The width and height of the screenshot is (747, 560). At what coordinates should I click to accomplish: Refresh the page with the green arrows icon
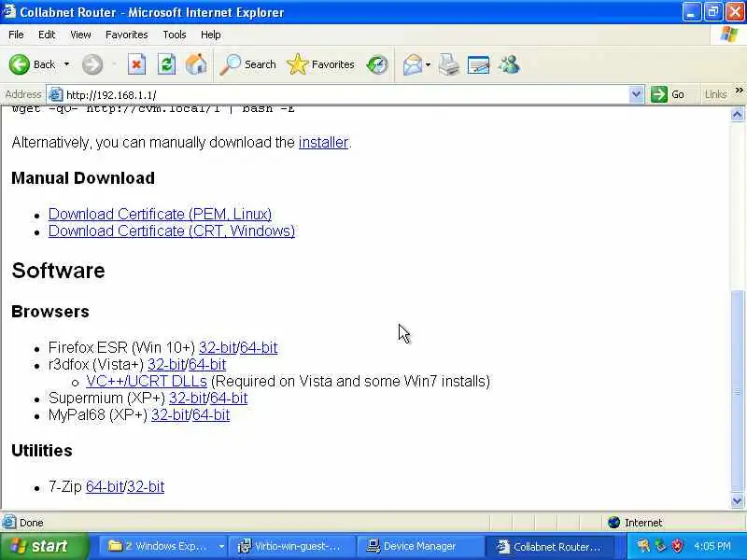(167, 64)
